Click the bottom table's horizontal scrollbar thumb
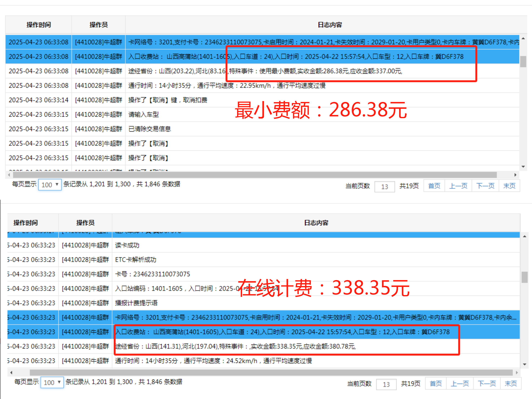 tap(271, 372)
